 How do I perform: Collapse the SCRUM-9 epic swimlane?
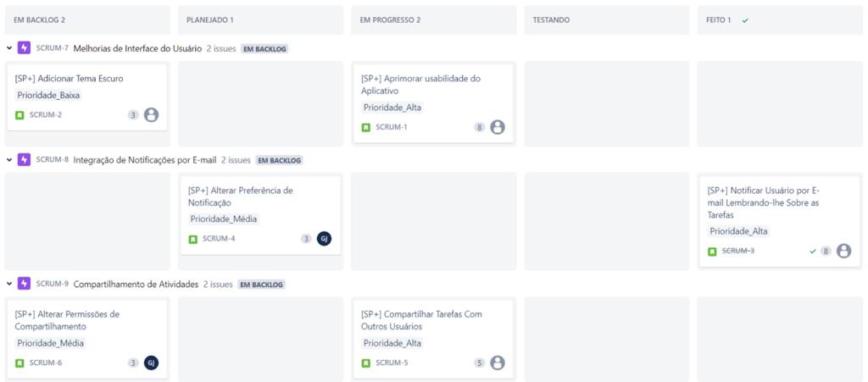click(9, 284)
